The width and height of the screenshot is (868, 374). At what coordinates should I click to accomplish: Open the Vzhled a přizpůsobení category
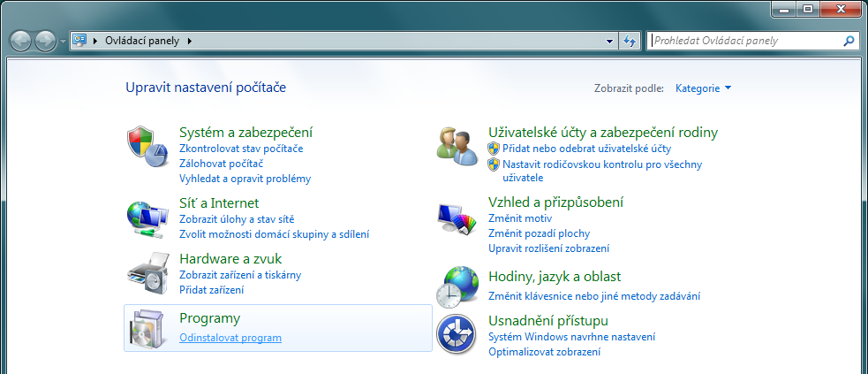[555, 202]
